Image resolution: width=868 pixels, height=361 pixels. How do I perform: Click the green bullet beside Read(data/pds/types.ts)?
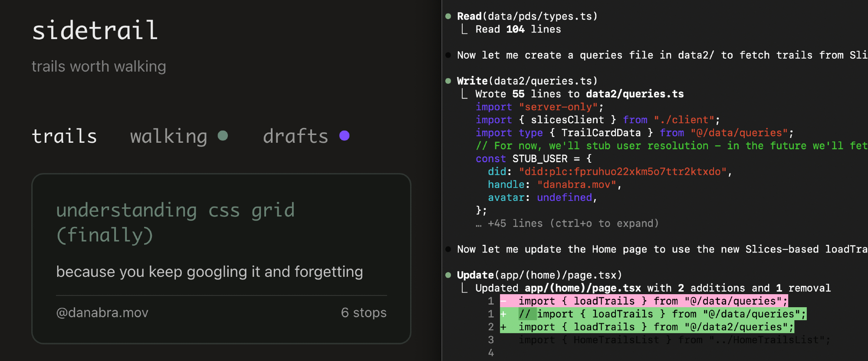pyautogui.click(x=448, y=16)
